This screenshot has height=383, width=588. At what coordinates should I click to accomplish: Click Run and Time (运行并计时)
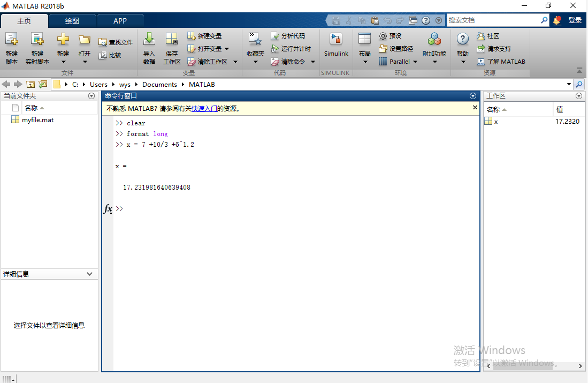pos(291,49)
